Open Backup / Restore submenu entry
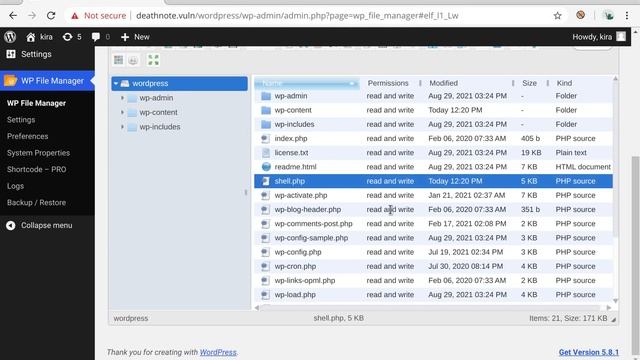The image size is (640, 360). [x=36, y=202]
